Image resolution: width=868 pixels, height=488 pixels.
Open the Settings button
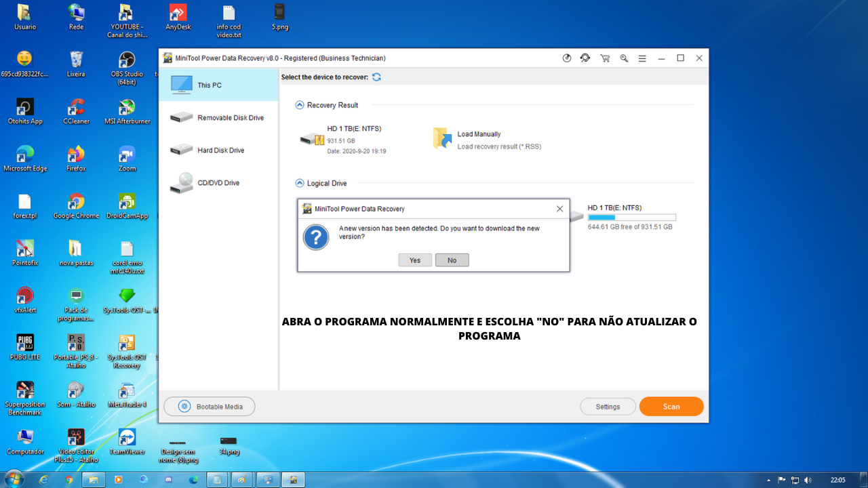click(608, 407)
